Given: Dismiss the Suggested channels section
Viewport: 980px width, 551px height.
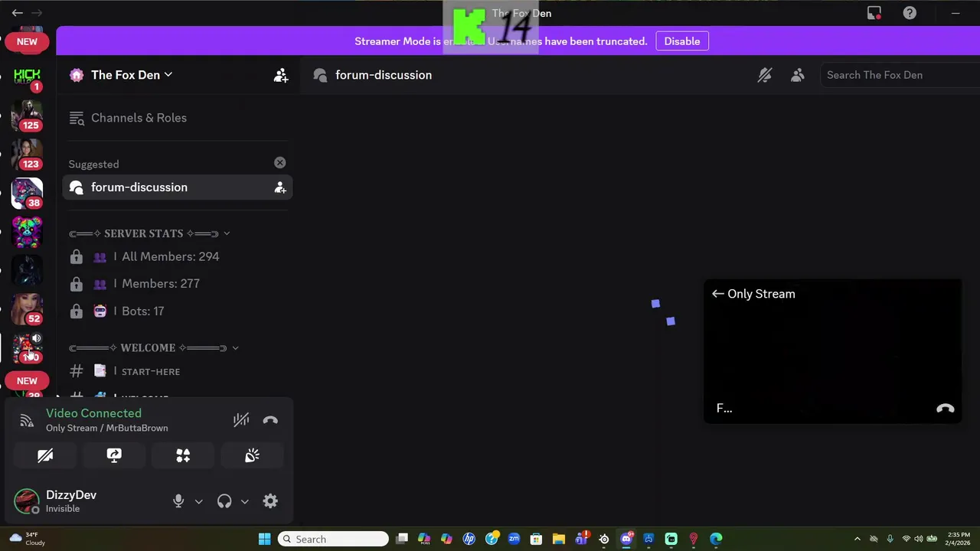Looking at the screenshot, I should point(280,163).
